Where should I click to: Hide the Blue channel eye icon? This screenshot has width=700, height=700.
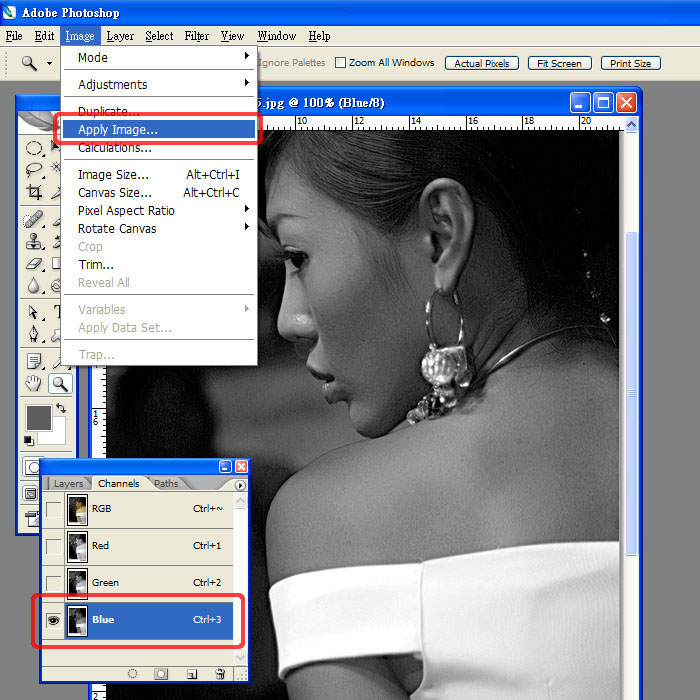point(53,620)
